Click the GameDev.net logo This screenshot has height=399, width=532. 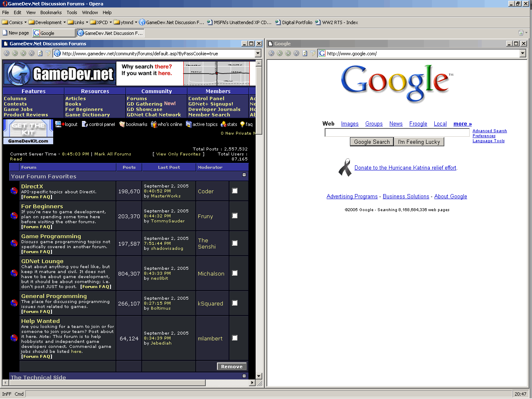pos(60,74)
